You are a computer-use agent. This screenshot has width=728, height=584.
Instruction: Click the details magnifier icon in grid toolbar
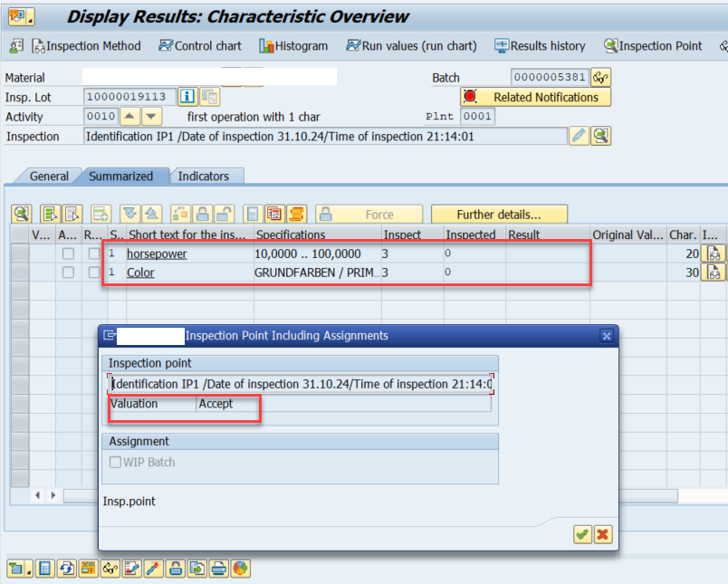[x=22, y=214]
